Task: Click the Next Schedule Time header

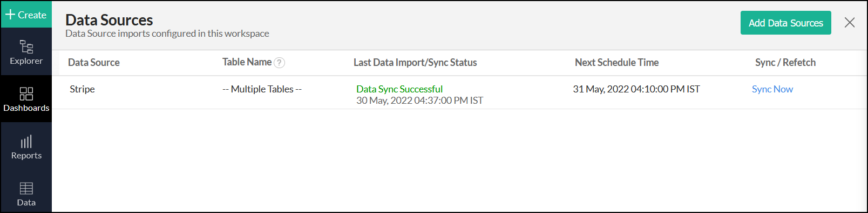Action: pos(616,63)
